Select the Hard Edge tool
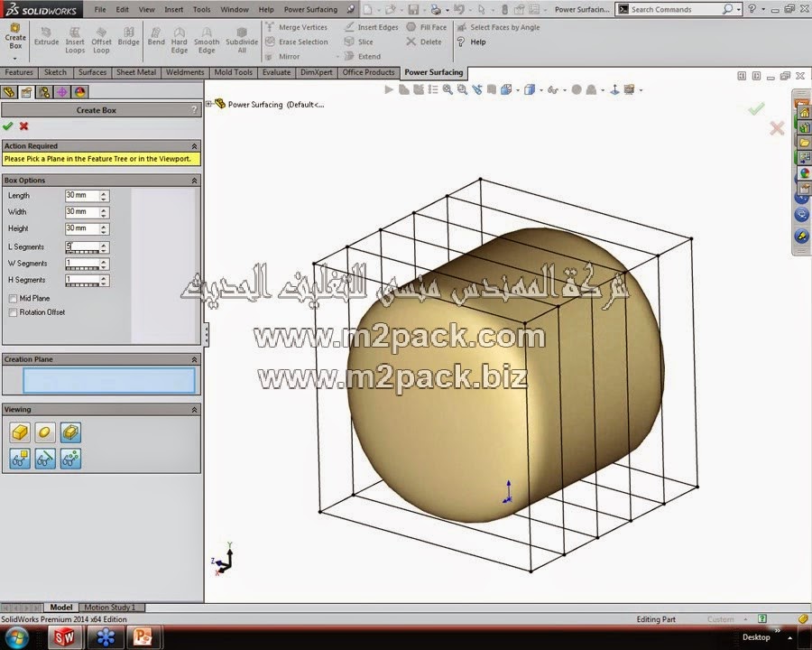The width and height of the screenshot is (812, 650). [180, 41]
